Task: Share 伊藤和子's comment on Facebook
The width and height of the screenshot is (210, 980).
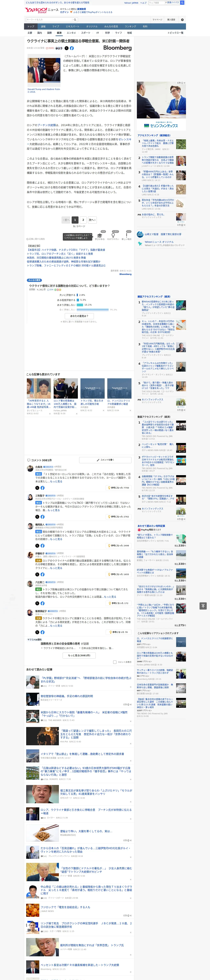Action: click(x=42, y=574)
